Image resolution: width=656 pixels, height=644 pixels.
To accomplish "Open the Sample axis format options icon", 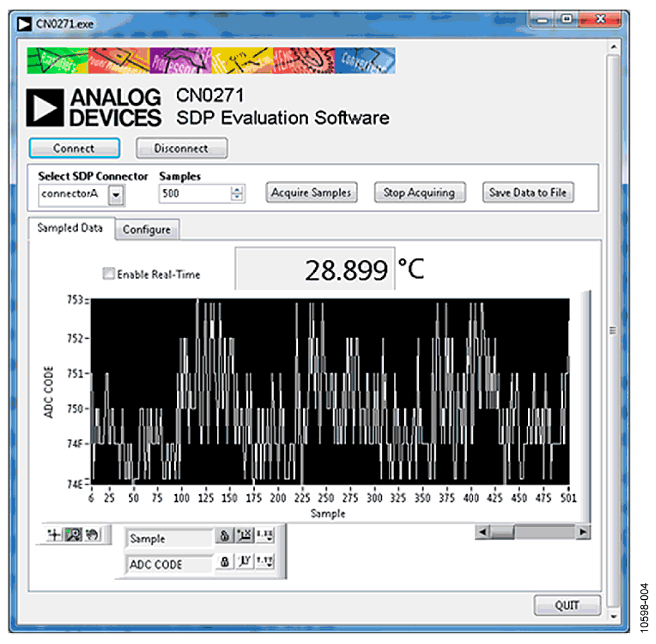I will (265, 535).
